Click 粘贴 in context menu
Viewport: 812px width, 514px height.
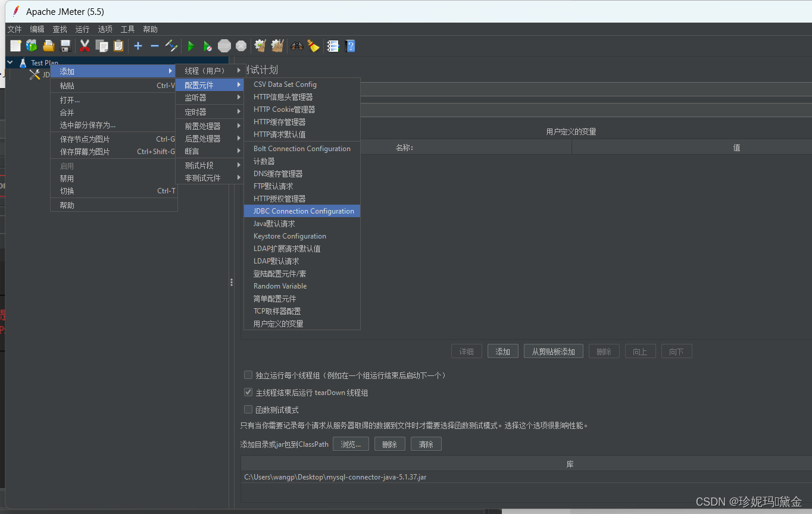pos(114,86)
